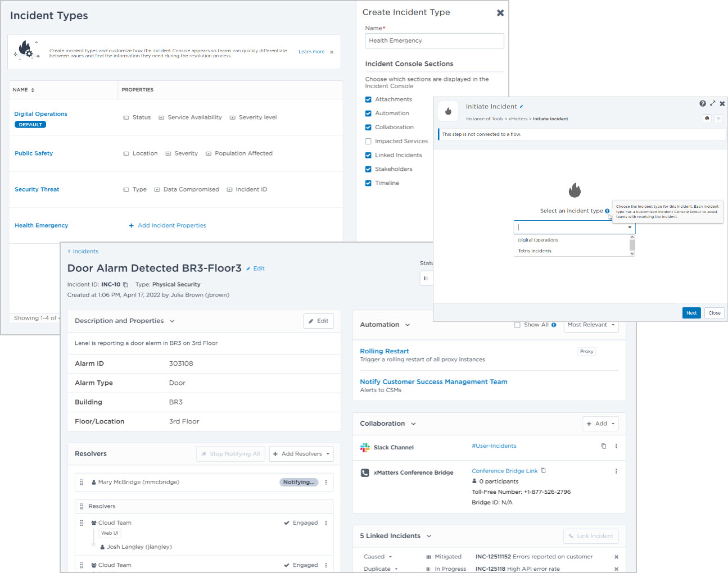This screenshot has height=573, width=728.
Task: Uncheck the Automation section
Action: [368, 113]
